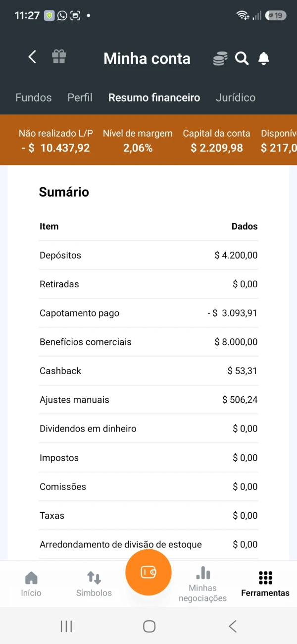Open the Jurídico tab
This screenshot has width=297, height=644.
[236, 98]
